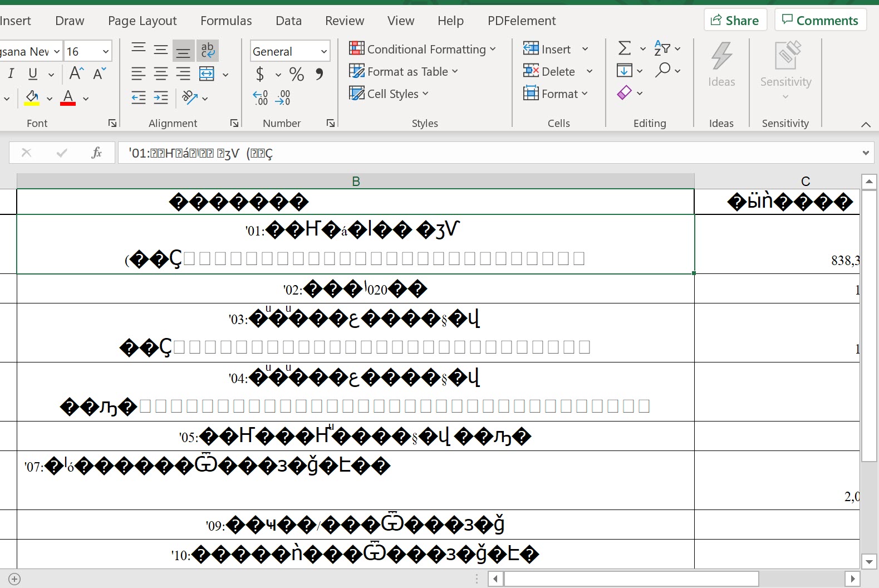Open Format as Table gallery
The image size is (879, 588).
404,71
